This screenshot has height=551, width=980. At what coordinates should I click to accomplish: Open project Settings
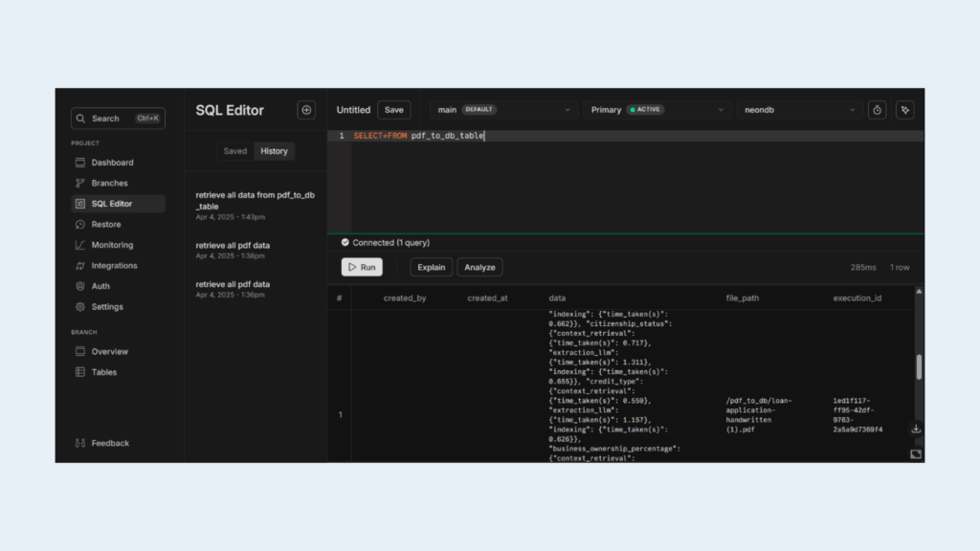coord(107,307)
